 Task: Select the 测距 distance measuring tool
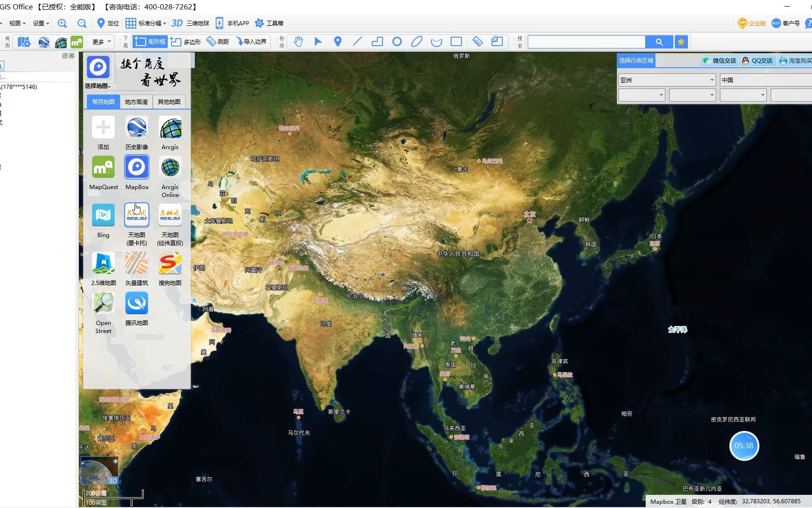[218, 42]
